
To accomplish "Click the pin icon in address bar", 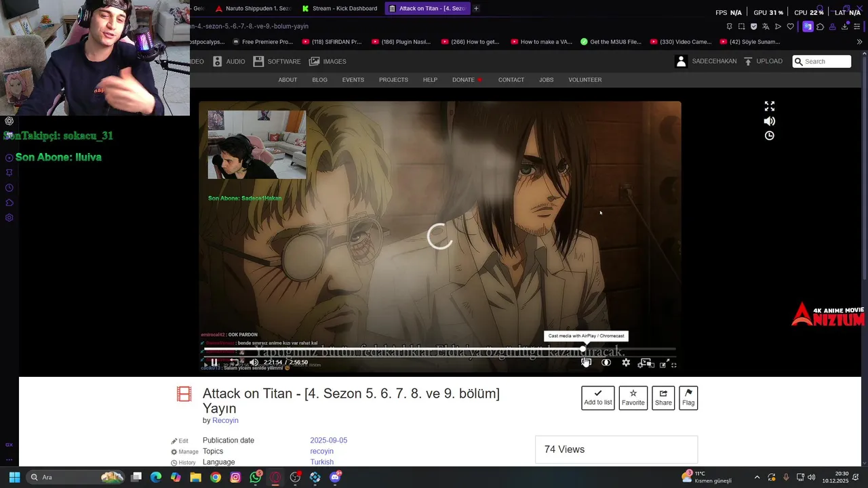I will tap(729, 26).
